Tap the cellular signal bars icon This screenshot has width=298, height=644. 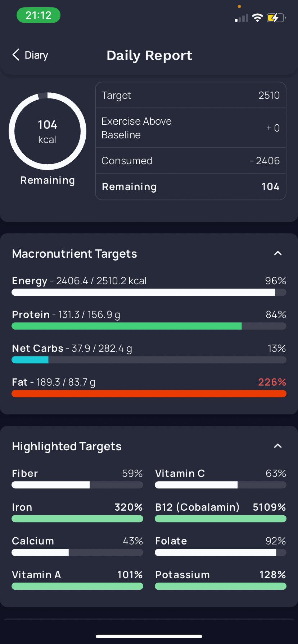(242, 18)
